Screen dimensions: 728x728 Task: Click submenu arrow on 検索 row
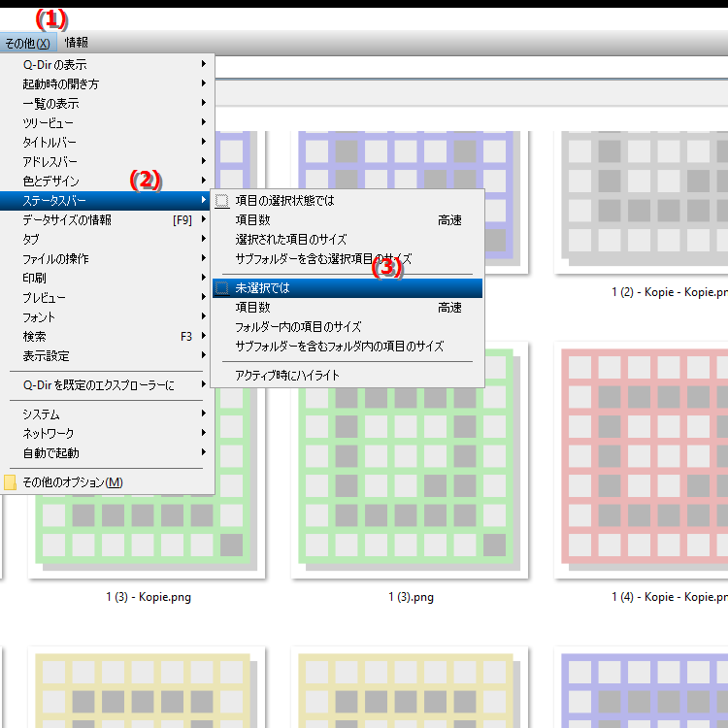204,336
